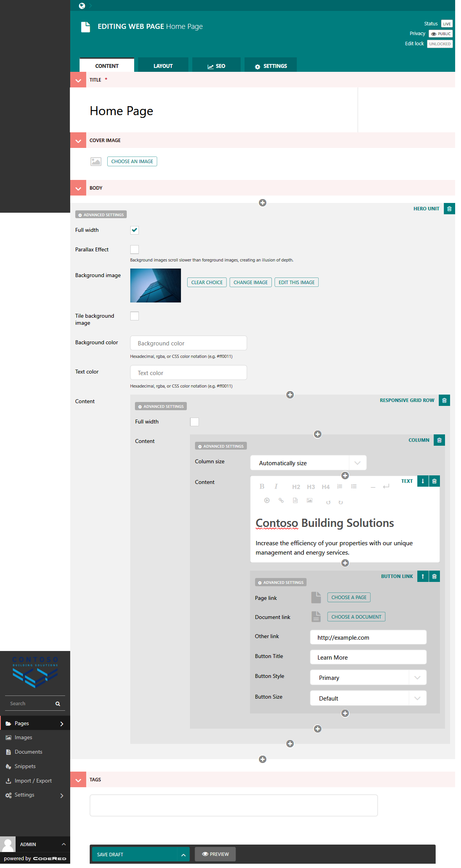
Task: Click the Background color input field
Action: [x=188, y=343]
